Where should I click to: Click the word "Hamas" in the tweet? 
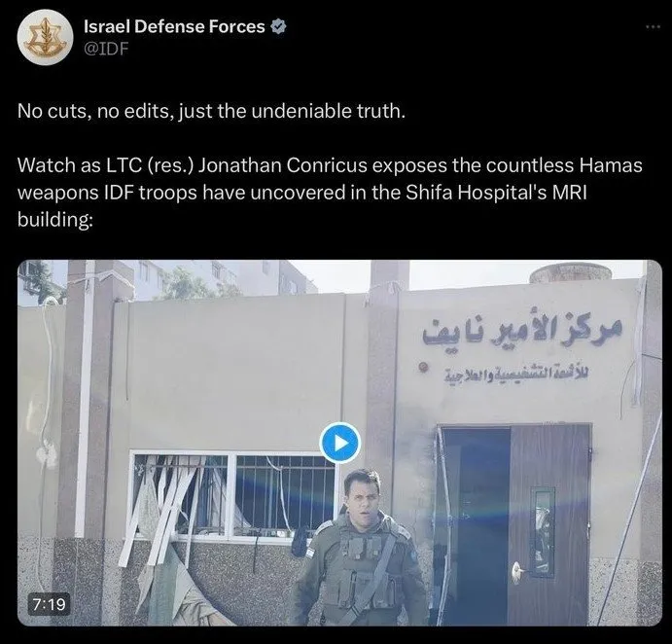611,165
